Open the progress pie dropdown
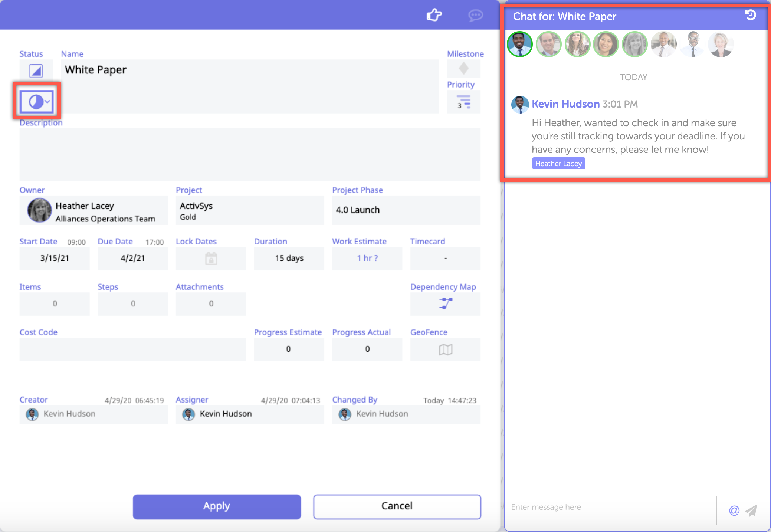 pyautogui.click(x=37, y=101)
